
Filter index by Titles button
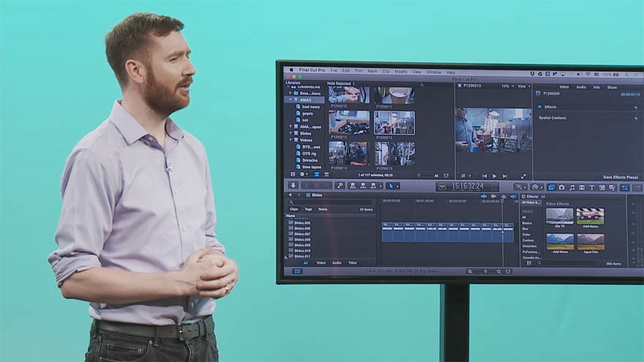tap(353, 263)
